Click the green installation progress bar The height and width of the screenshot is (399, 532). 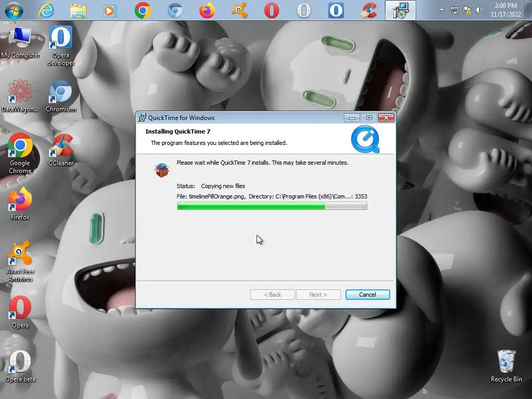(272, 206)
